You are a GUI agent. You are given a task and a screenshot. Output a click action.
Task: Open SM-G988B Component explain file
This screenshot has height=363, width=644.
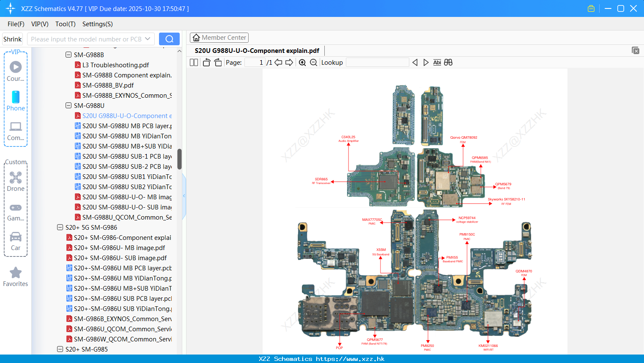127,75
